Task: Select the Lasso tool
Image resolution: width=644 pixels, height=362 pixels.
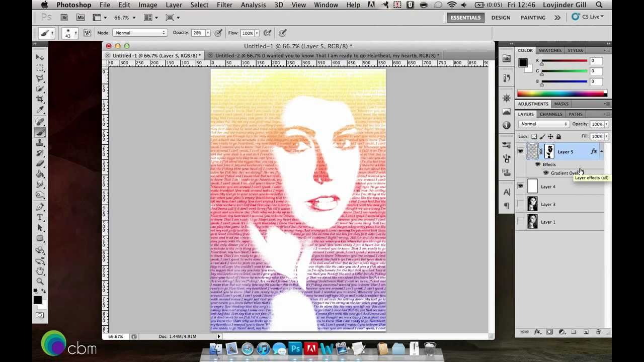Action: click(40, 78)
